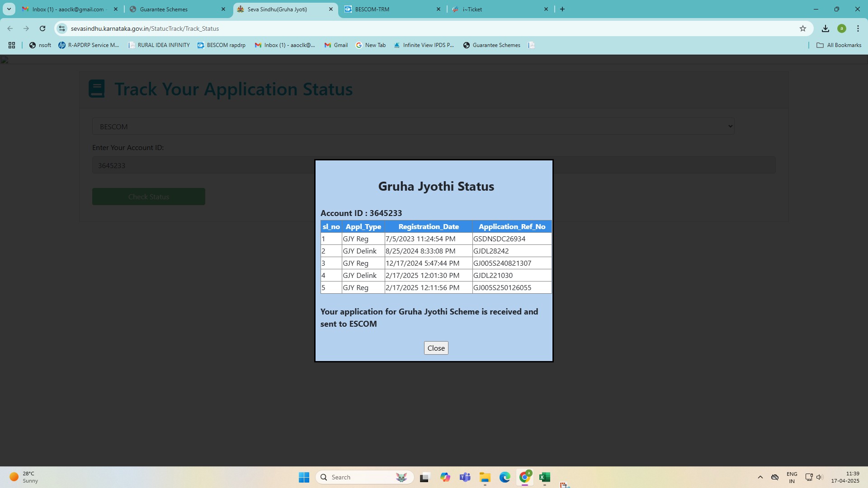This screenshot has width=868, height=488.
Task: Close the i~Ticket tab
Action: (x=546, y=9)
